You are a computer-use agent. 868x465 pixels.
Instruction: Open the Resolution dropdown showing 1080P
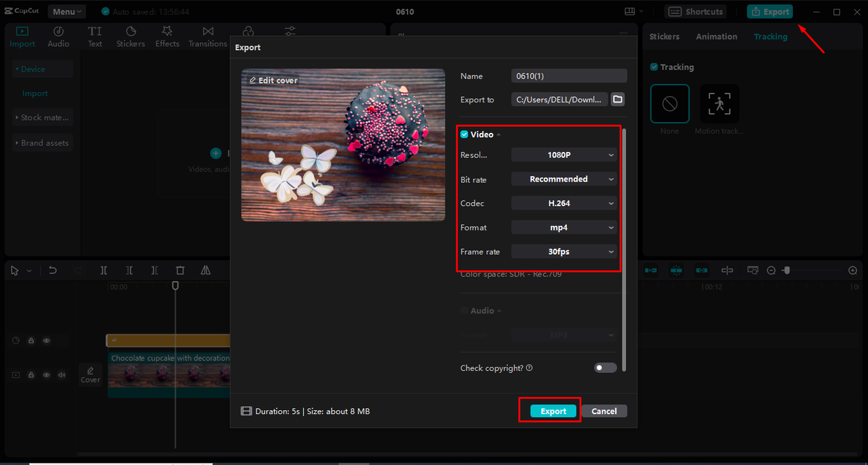564,155
